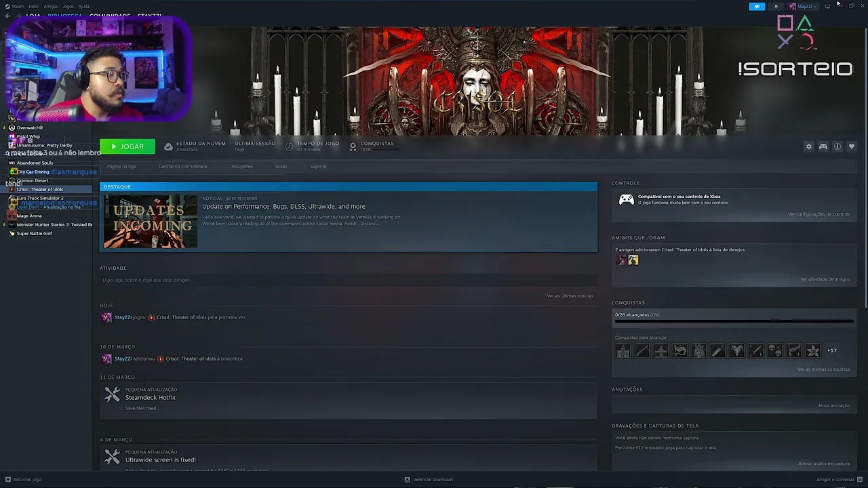Show remaining +17 achievements
The image size is (868, 488).
pyautogui.click(x=832, y=350)
